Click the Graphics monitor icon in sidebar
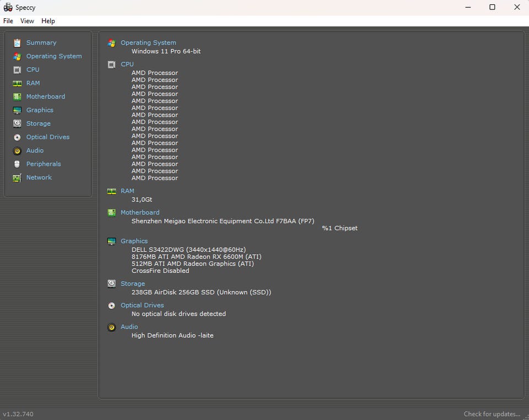This screenshot has height=420, width=529. click(x=17, y=110)
